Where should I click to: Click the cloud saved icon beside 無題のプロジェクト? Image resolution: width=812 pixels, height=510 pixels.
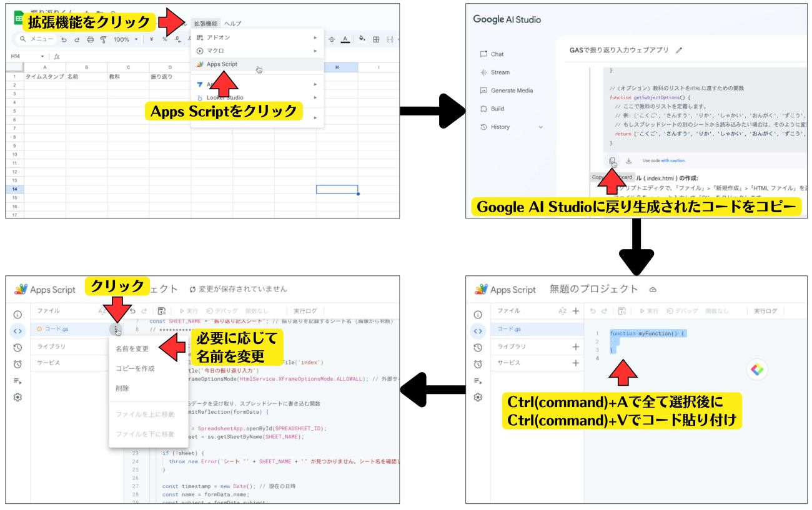(653, 290)
